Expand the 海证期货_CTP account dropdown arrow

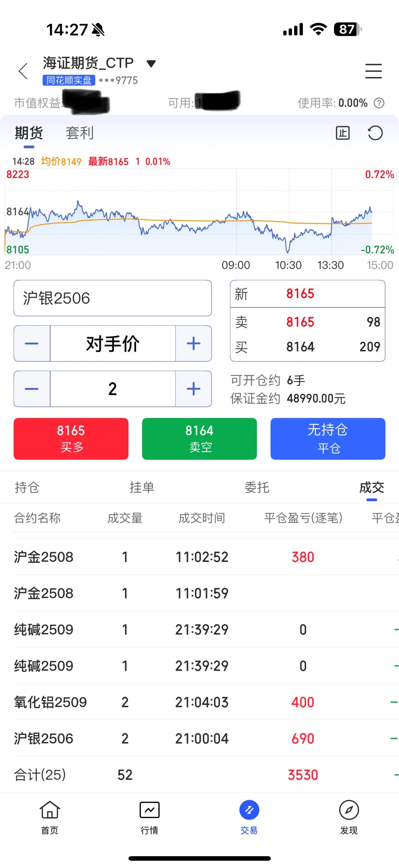[151, 64]
